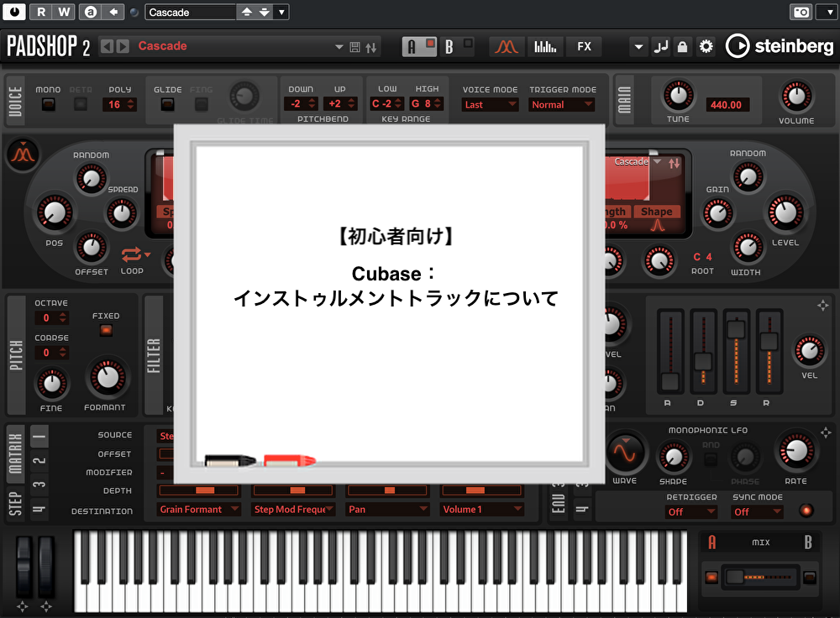Click the A/B Mix slider

[x=761, y=577]
